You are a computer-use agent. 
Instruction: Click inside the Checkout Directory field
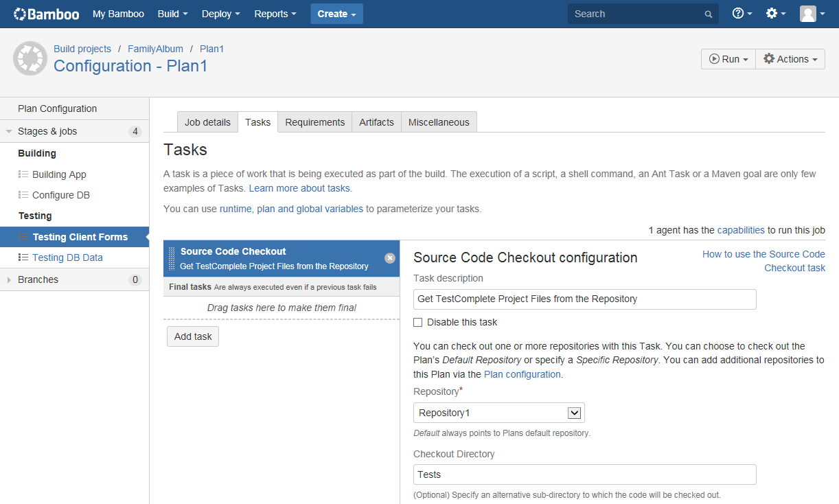coord(584,474)
